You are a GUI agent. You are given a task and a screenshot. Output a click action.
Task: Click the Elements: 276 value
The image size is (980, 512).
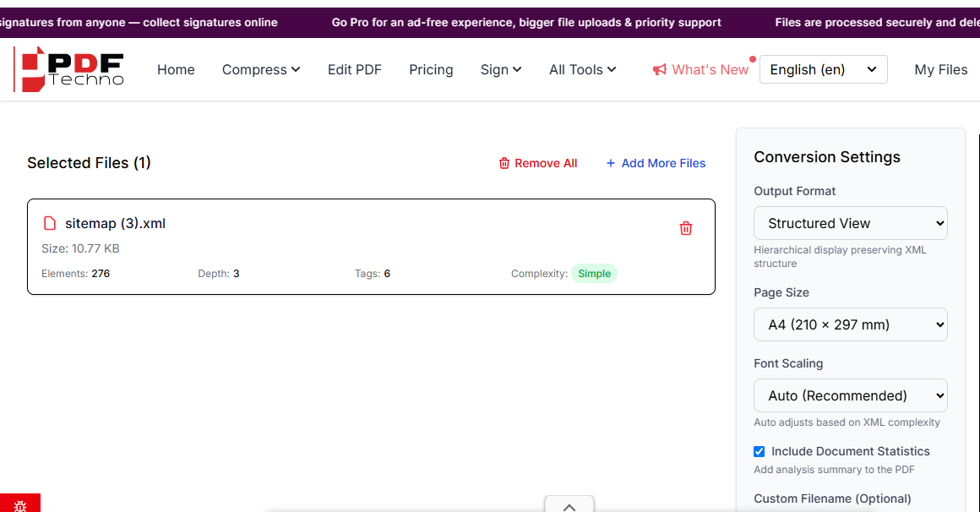click(x=101, y=273)
